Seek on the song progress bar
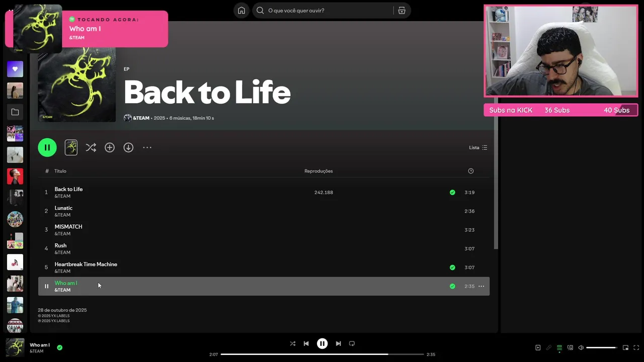The image size is (644, 362). coord(322,354)
